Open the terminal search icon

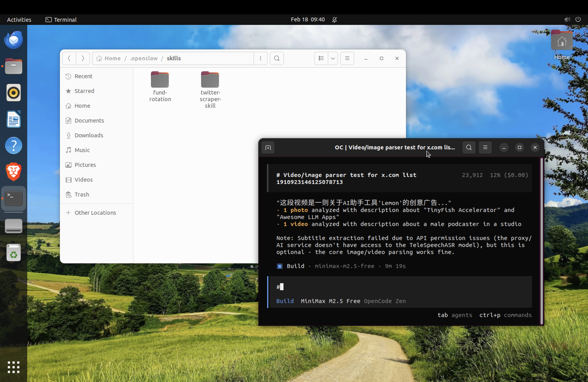pyautogui.click(x=469, y=147)
